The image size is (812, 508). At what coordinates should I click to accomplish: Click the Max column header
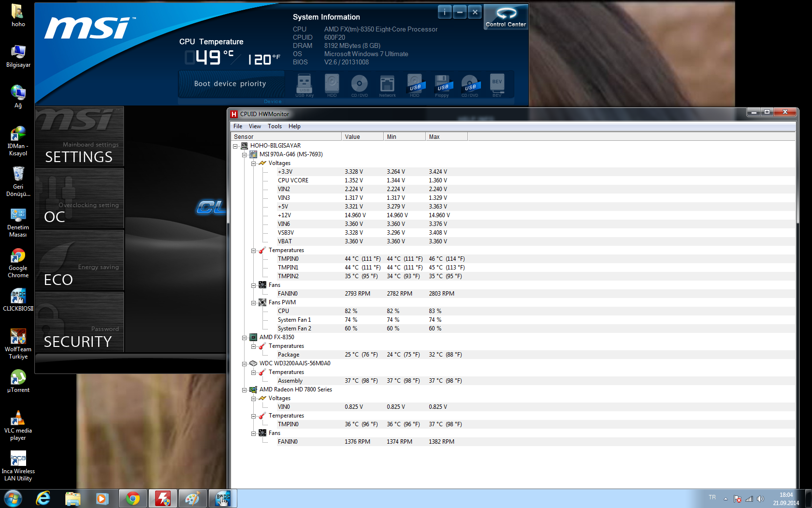click(447, 136)
